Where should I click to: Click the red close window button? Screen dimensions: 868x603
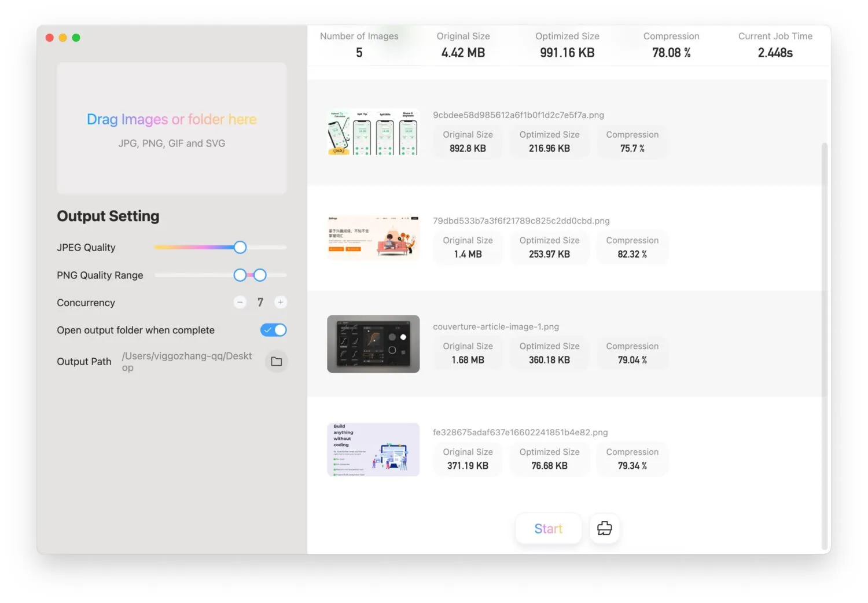[x=50, y=38]
